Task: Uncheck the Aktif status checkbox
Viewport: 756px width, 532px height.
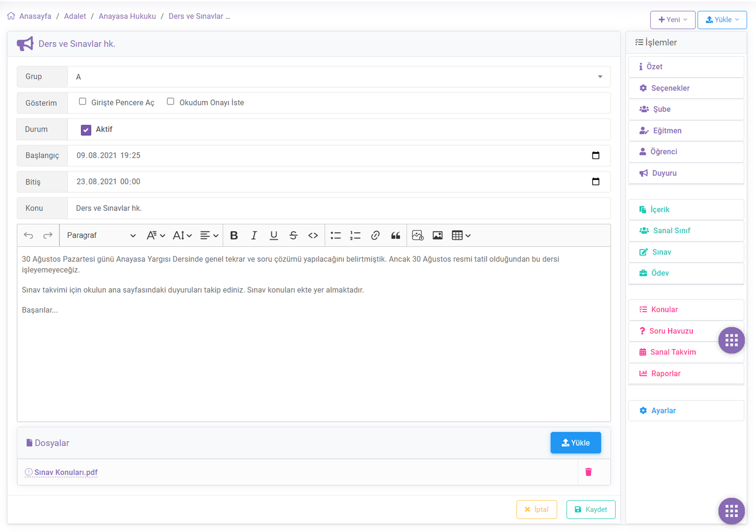Action: point(86,130)
